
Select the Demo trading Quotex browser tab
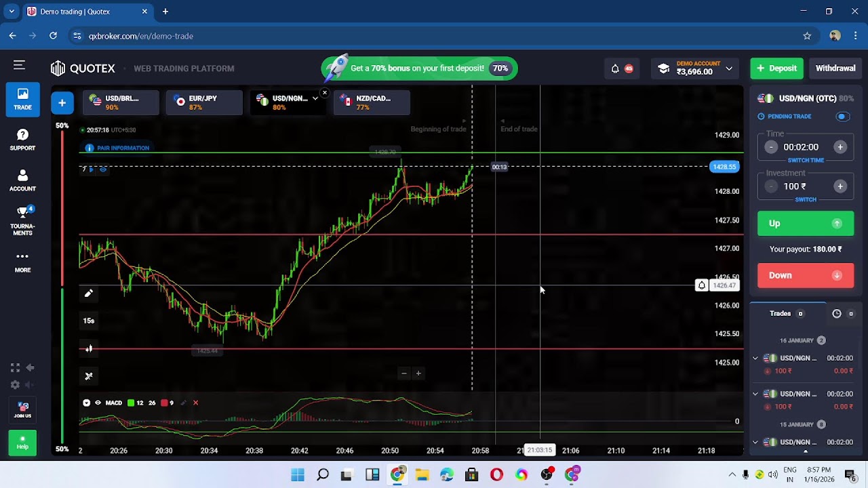pyautogui.click(x=87, y=12)
